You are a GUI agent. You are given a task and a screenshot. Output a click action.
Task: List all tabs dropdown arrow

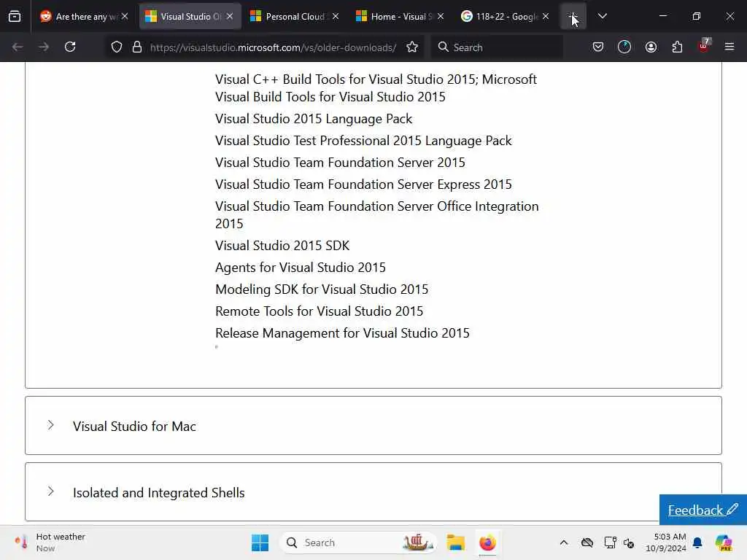pos(602,16)
